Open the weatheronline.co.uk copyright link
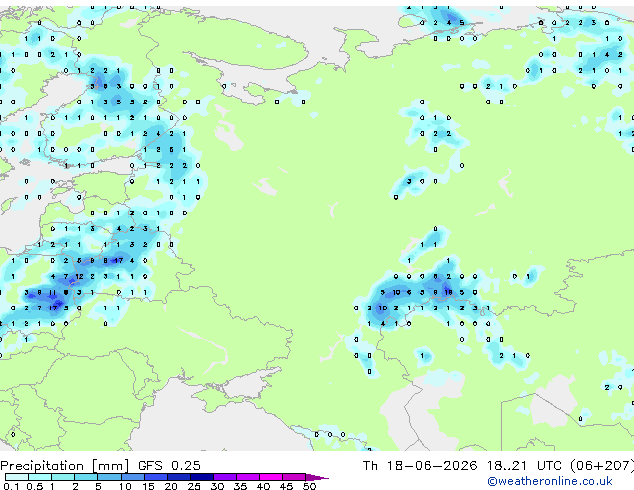Image resolution: width=634 pixels, height=490 pixels. coord(549,481)
